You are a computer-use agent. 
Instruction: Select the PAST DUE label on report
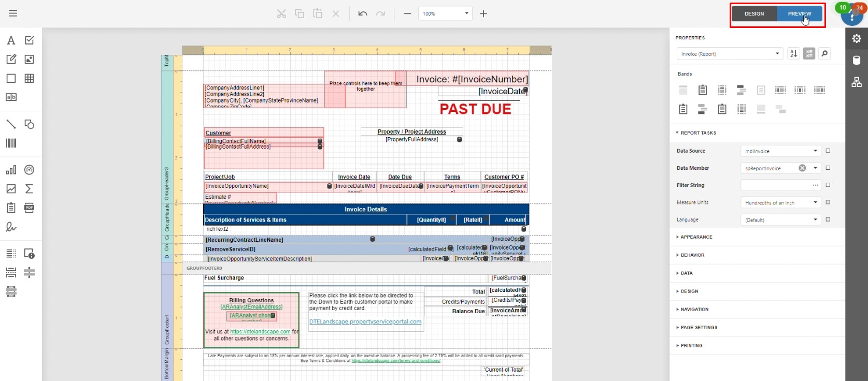click(x=475, y=109)
